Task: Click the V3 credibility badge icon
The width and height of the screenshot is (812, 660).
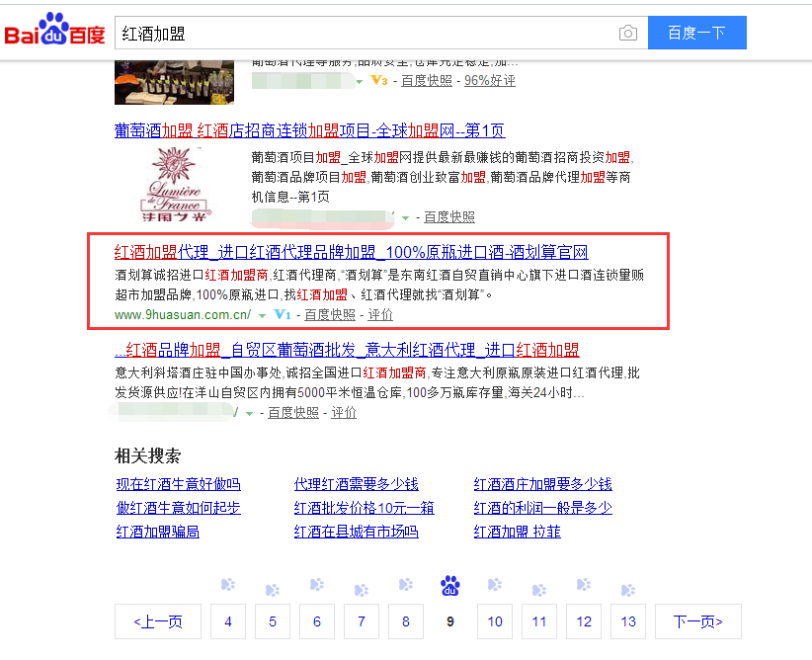Action: [x=379, y=81]
